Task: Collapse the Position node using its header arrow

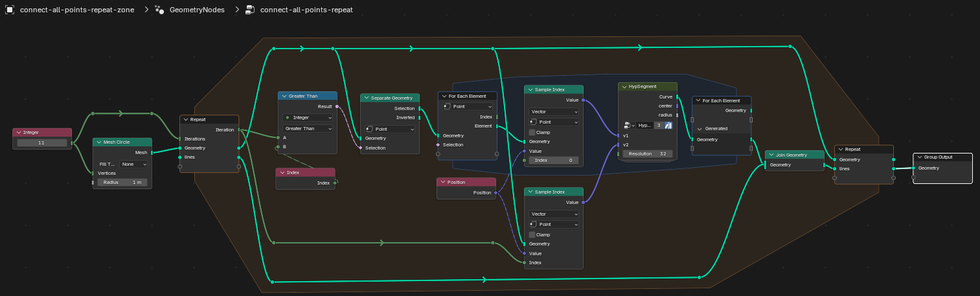Action: tap(442, 182)
